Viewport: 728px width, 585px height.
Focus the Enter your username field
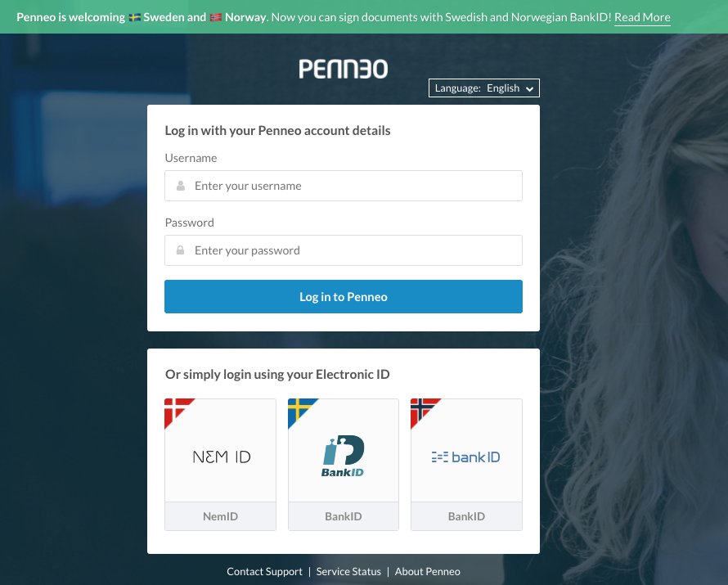(344, 186)
